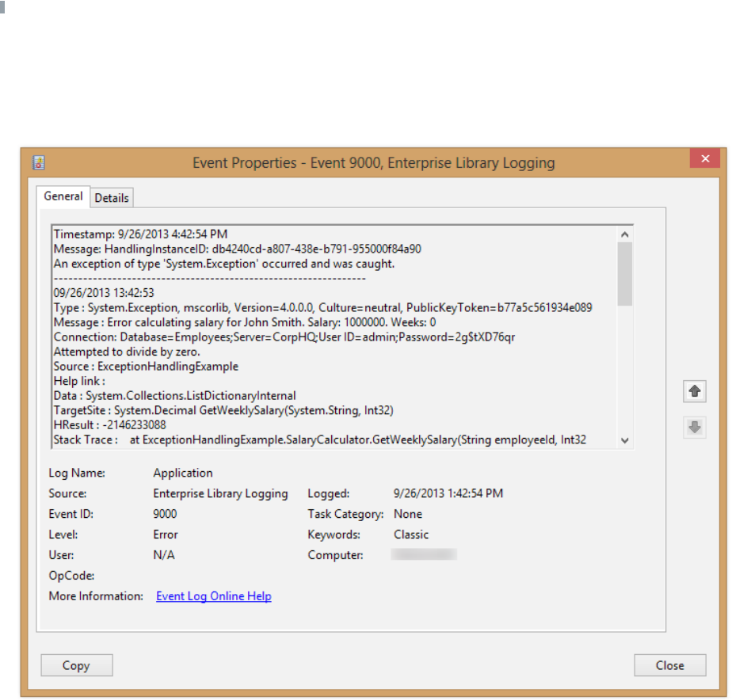Click the Keywords value 'Classic'
This screenshot has height=700, width=732.
pyautogui.click(x=411, y=535)
